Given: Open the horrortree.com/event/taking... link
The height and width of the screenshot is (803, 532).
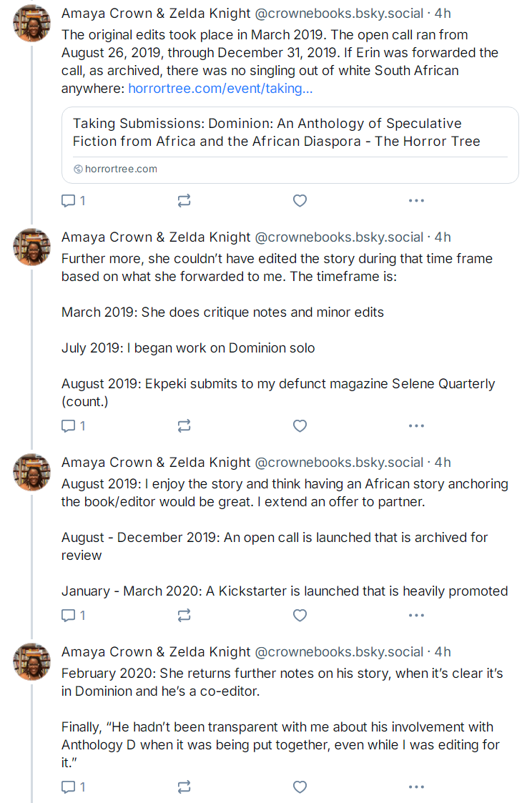Looking at the screenshot, I should coord(220,89).
